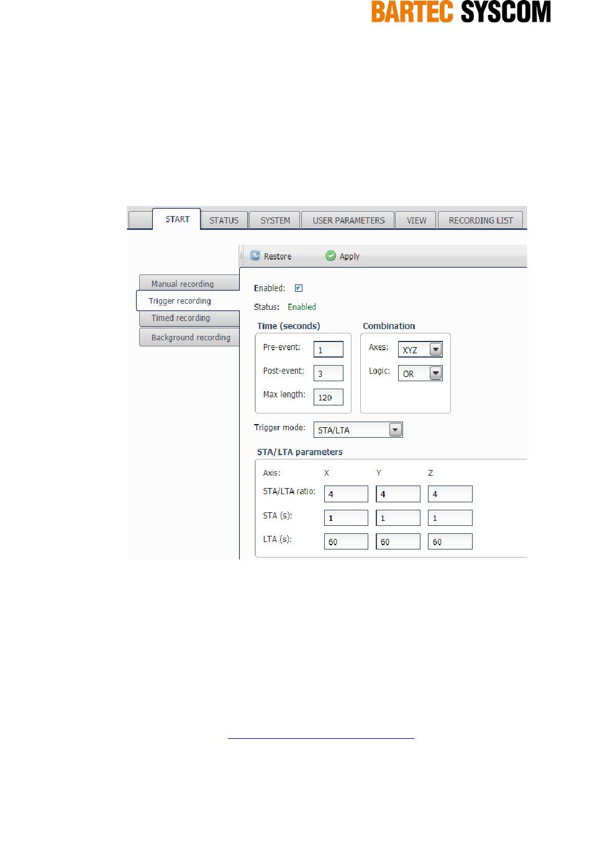Click LTA (s) field for Y axis
The width and height of the screenshot is (590, 868).
pos(397,541)
